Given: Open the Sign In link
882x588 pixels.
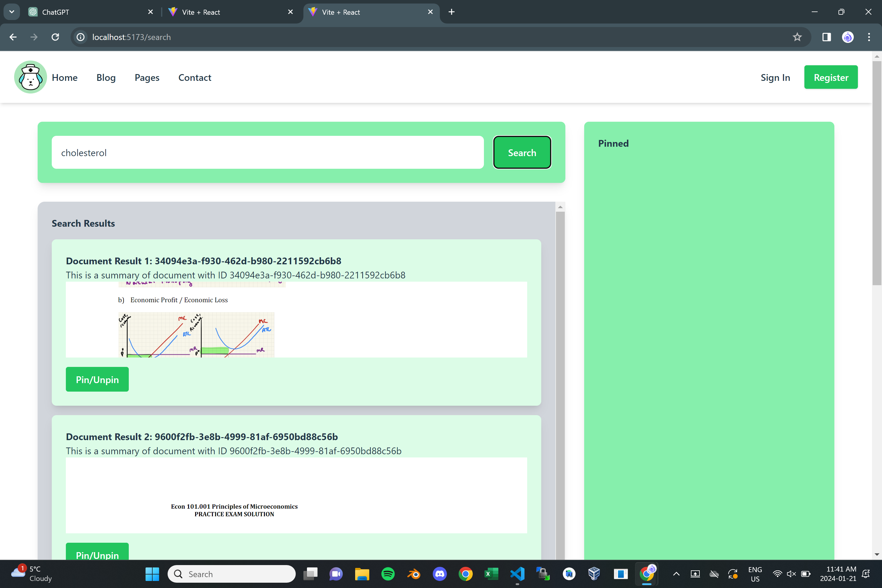Looking at the screenshot, I should point(775,78).
